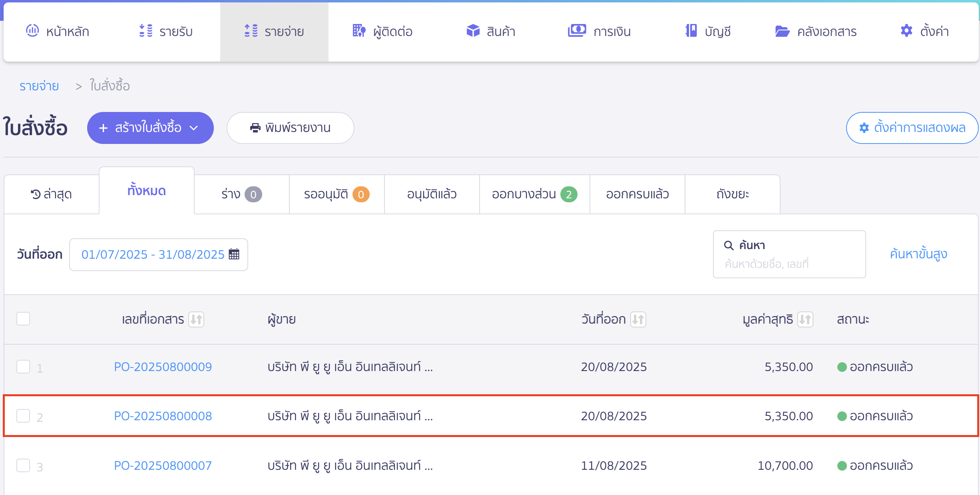Click the 10,700.00 amount cell
The image size is (980, 495).
tap(785, 465)
